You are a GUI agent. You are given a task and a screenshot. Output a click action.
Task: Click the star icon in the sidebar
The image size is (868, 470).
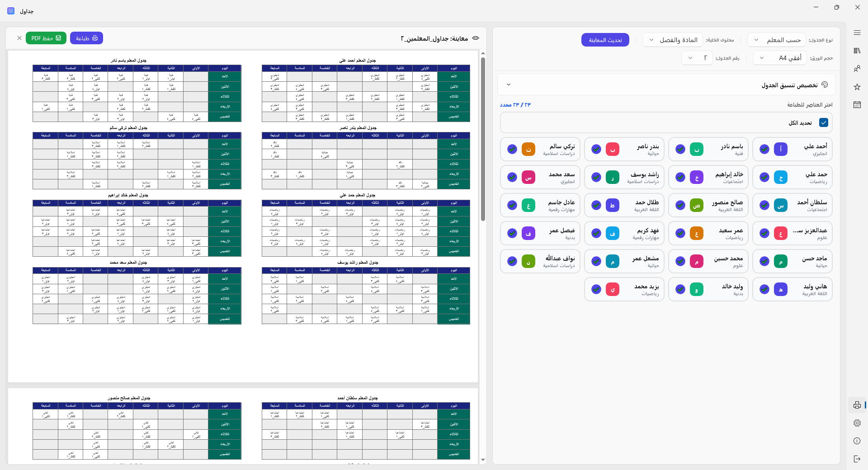[857, 87]
